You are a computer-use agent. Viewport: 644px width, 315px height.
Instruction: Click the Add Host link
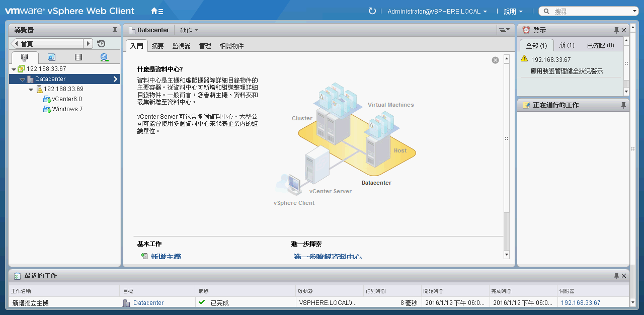pos(166,256)
